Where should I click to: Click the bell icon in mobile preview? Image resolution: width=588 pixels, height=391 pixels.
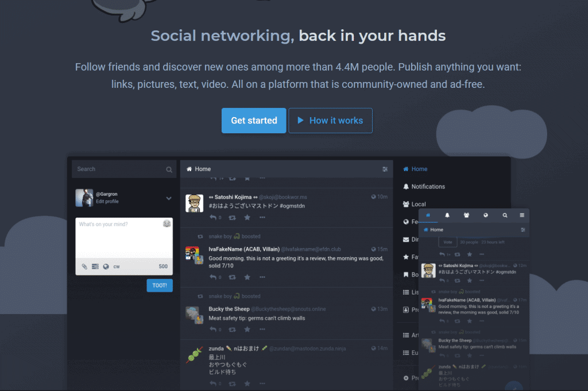click(447, 215)
